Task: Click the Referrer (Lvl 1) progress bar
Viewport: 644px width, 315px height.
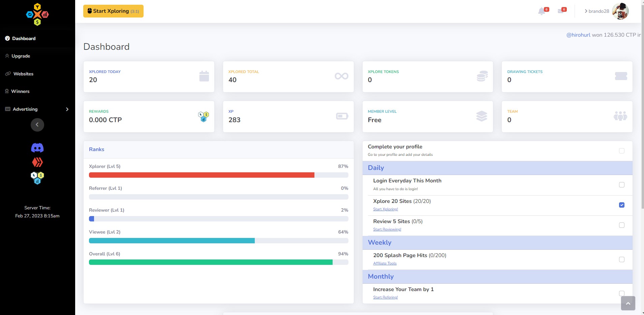Action: 219,197
